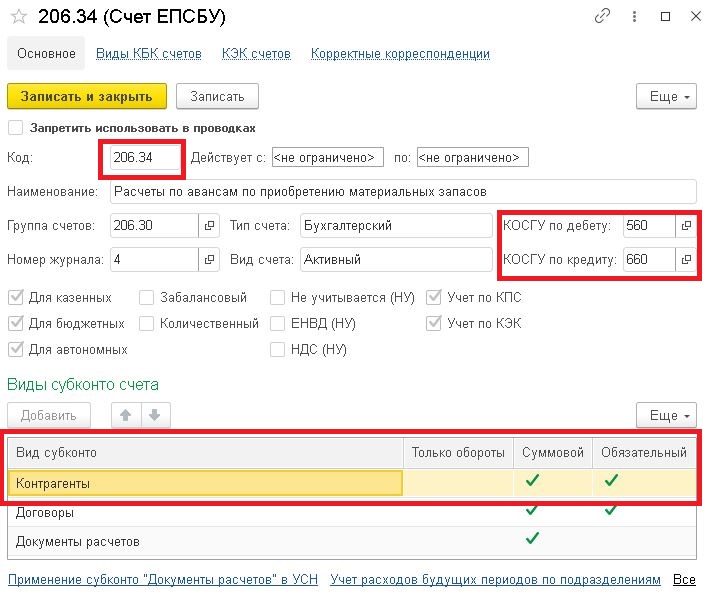Check the Количественный option
The width and height of the screenshot is (712, 599).
coord(147,323)
